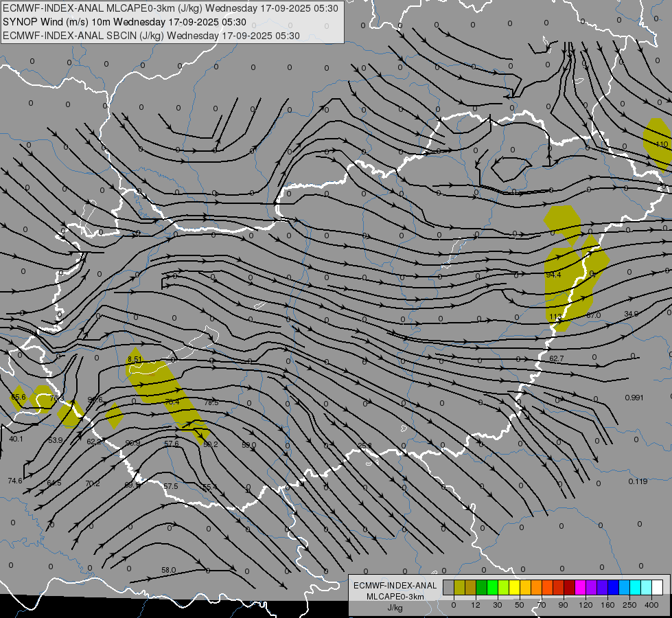Click the legend unit label J/kg
This screenshot has height=618, width=672.
click(x=395, y=608)
